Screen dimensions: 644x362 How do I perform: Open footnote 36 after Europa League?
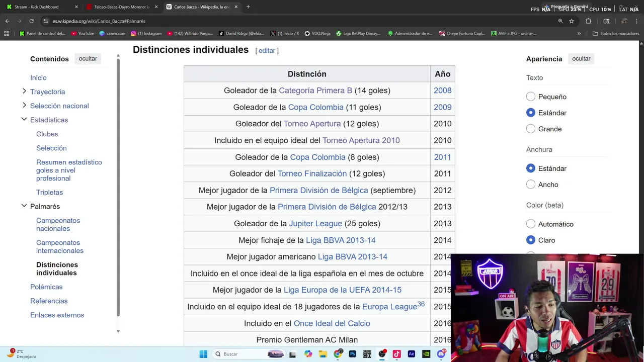421,304
